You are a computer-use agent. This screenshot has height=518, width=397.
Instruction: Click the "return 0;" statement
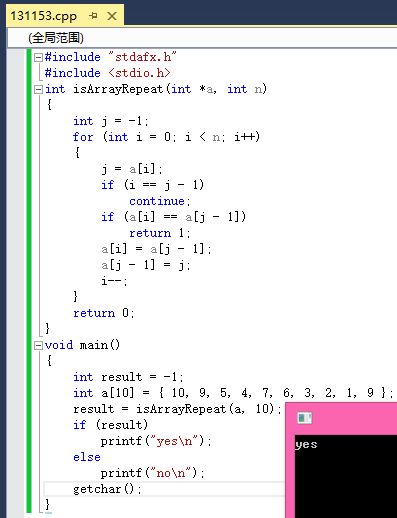click(x=104, y=313)
